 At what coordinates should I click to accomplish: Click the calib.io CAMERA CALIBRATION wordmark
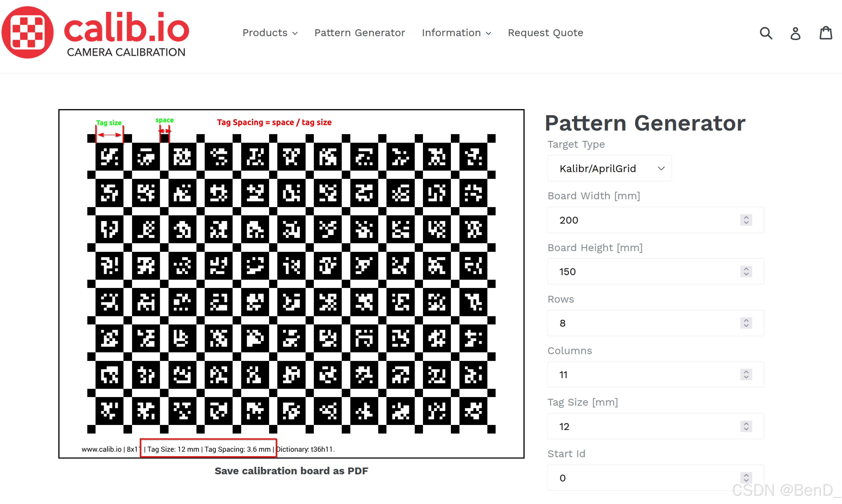pos(126,34)
